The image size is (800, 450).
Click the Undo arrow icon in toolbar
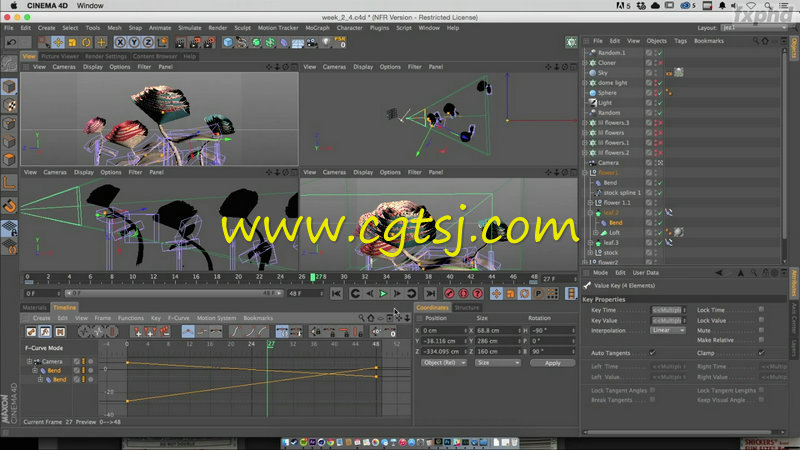coord(12,42)
